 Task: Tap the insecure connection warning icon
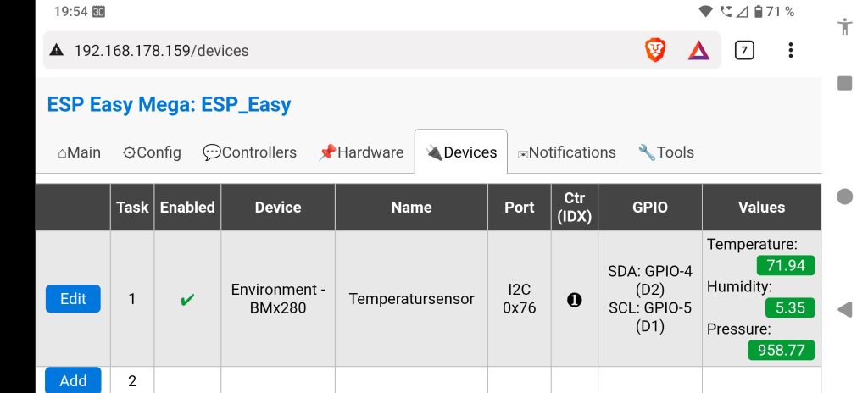[x=57, y=51]
